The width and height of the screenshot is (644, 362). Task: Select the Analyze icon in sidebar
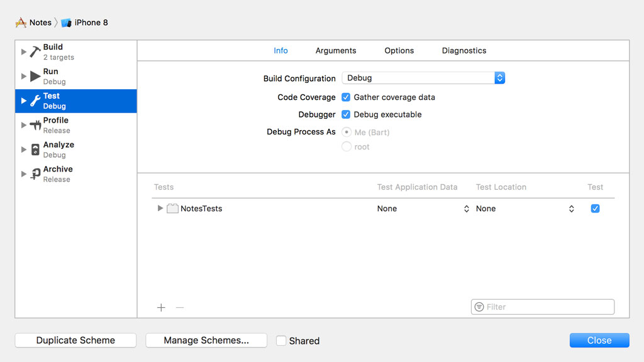click(35, 148)
